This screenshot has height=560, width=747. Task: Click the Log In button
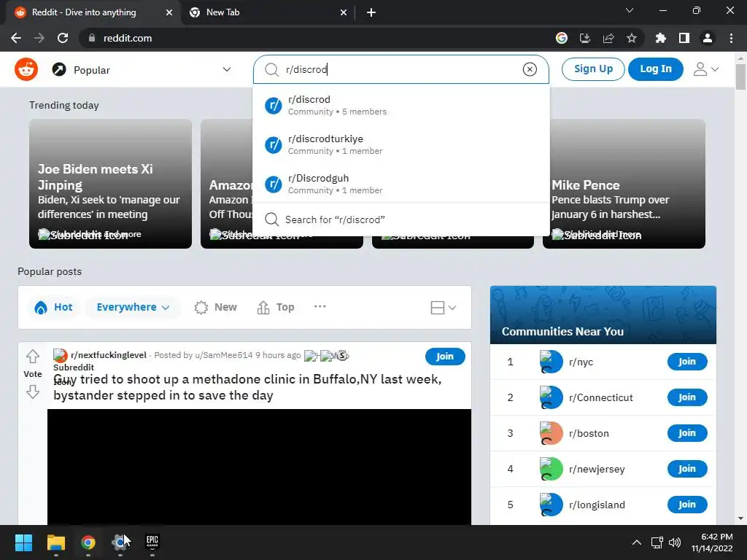[656, 69]
